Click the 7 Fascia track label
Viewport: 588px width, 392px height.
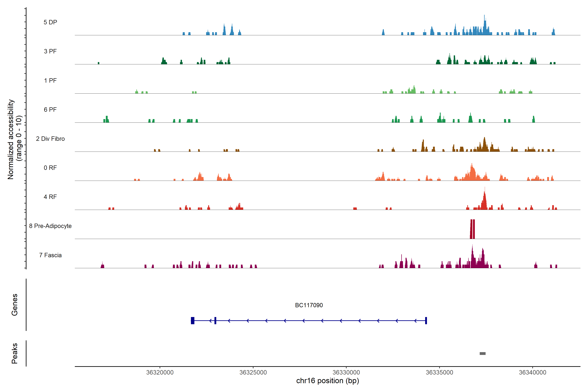click(50, 255)
